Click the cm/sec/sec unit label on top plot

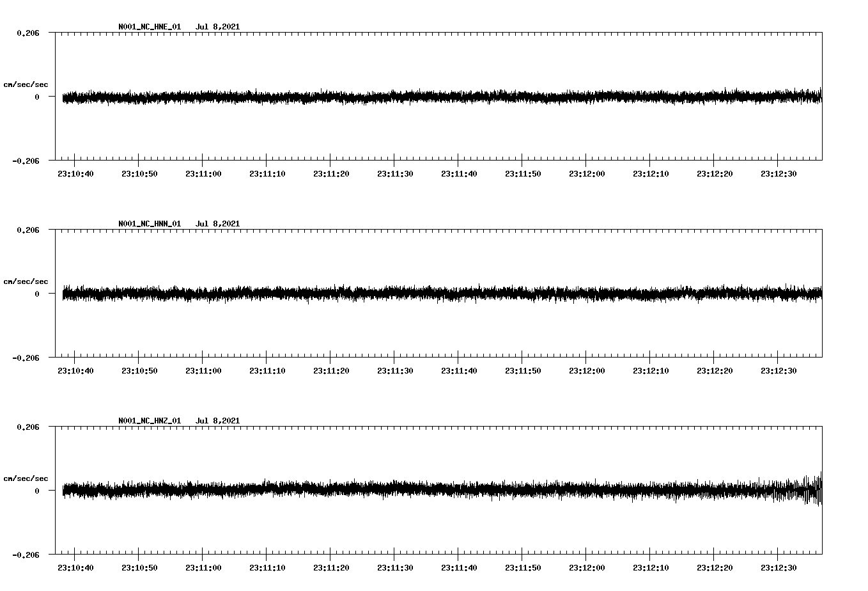pyautogui.click(x=26, y=84)
